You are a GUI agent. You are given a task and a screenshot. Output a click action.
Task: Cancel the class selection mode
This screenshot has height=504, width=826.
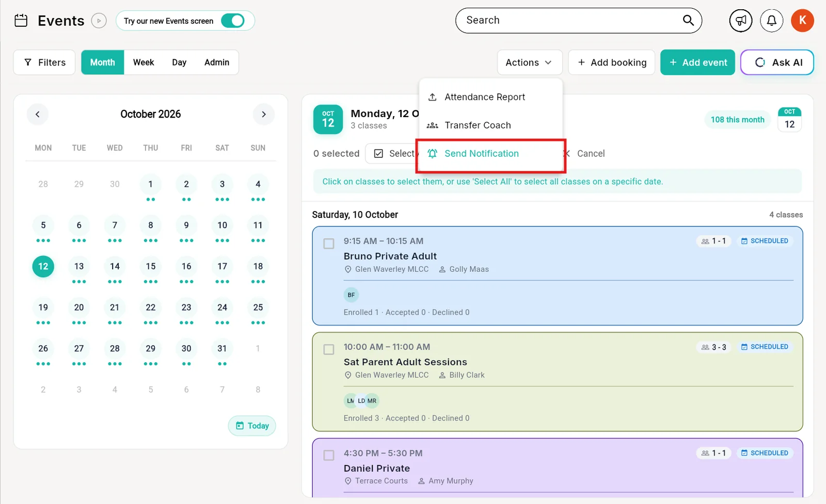[584, 154]
